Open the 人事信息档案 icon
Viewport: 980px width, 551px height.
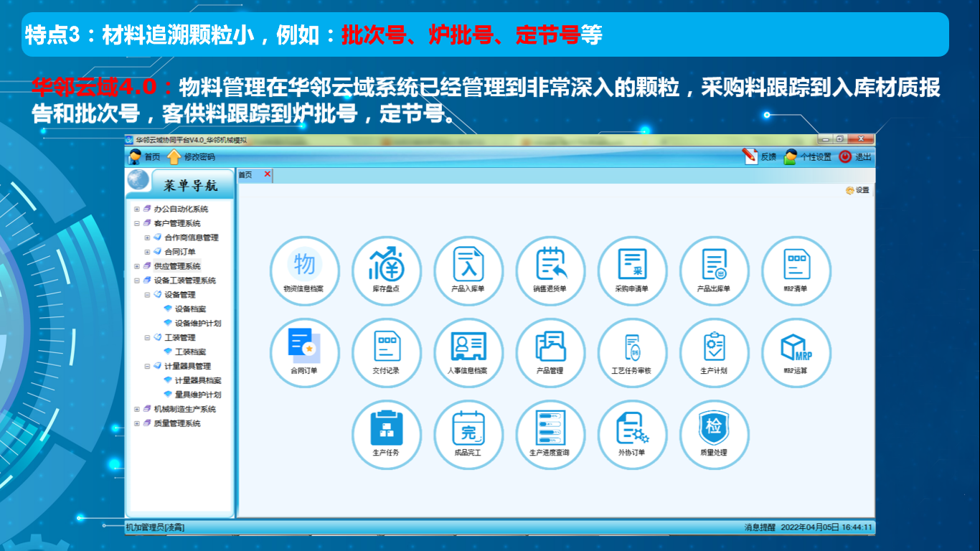[468, 353]
